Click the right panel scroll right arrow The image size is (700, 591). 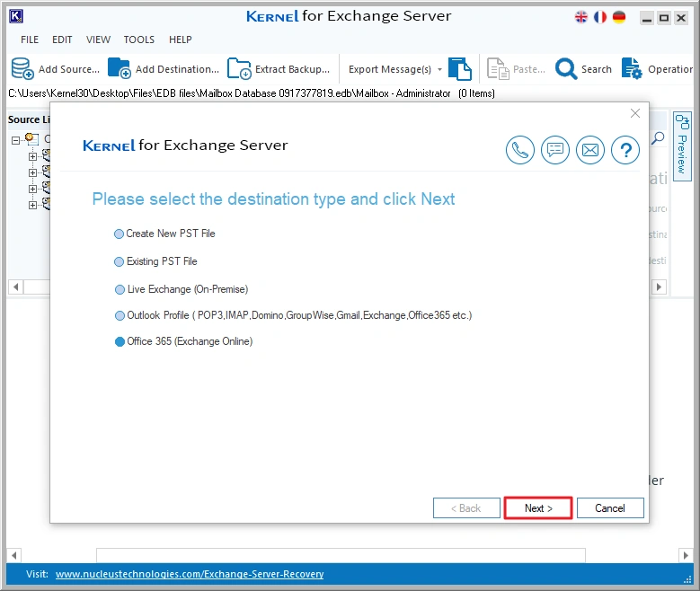coord(659,287)
